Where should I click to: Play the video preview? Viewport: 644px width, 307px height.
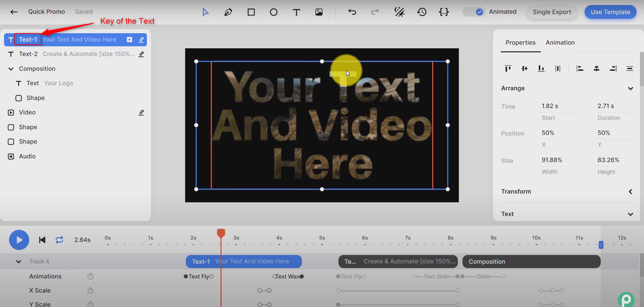point(19,240)
